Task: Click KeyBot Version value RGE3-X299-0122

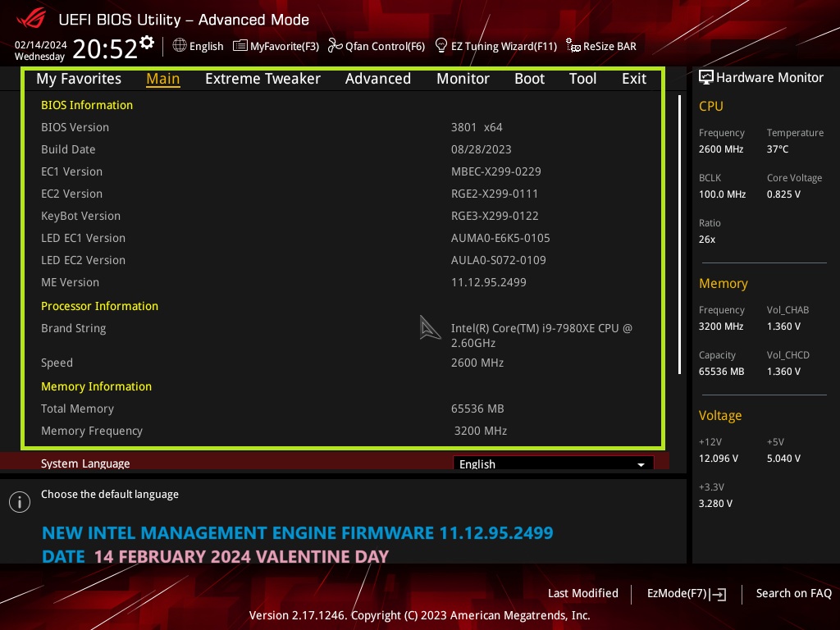Action: [x=495, y=216]
